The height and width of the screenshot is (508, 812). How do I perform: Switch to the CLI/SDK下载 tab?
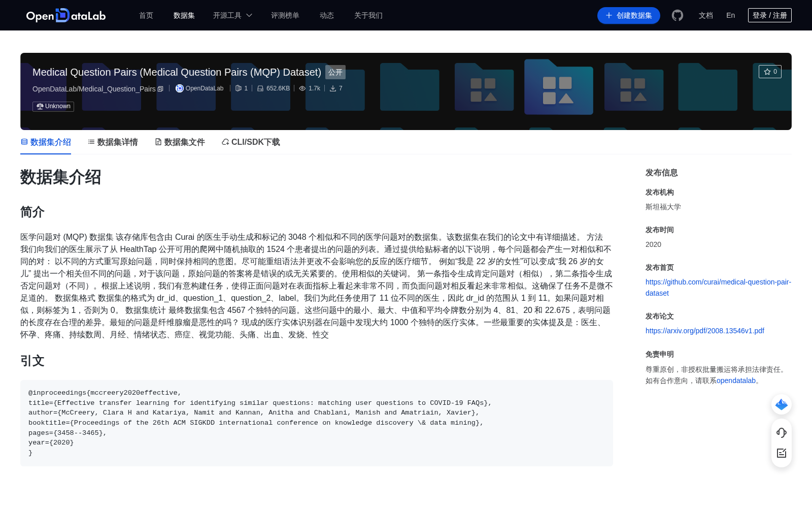pyautogui.click(x=251, y=142)
